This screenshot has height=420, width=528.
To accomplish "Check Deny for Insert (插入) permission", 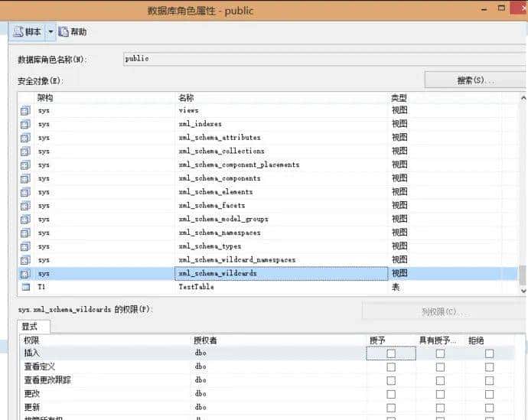I will (489, 353).
